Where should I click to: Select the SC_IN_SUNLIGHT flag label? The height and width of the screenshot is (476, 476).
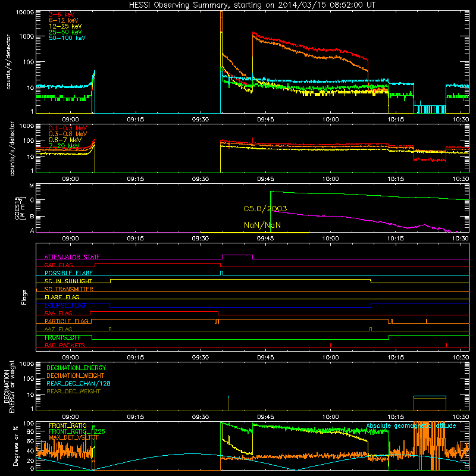coord(68,281)
